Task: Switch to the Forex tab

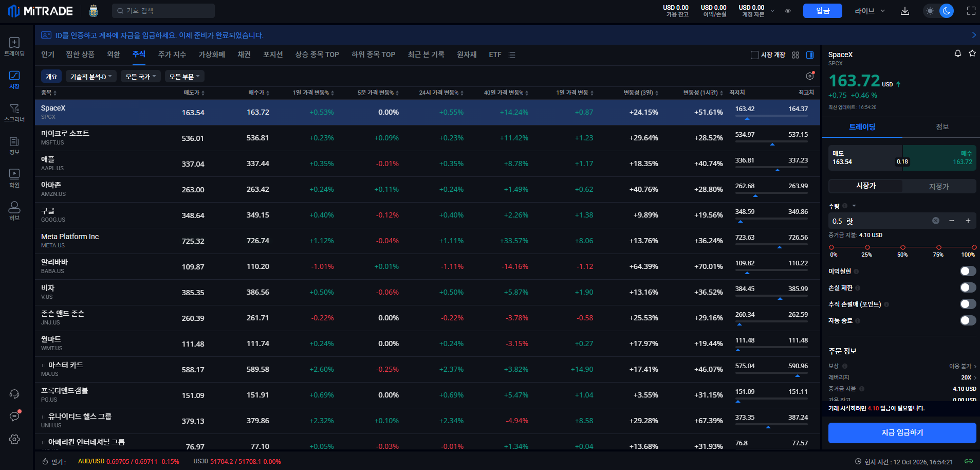Action: (x=114, y=55)
